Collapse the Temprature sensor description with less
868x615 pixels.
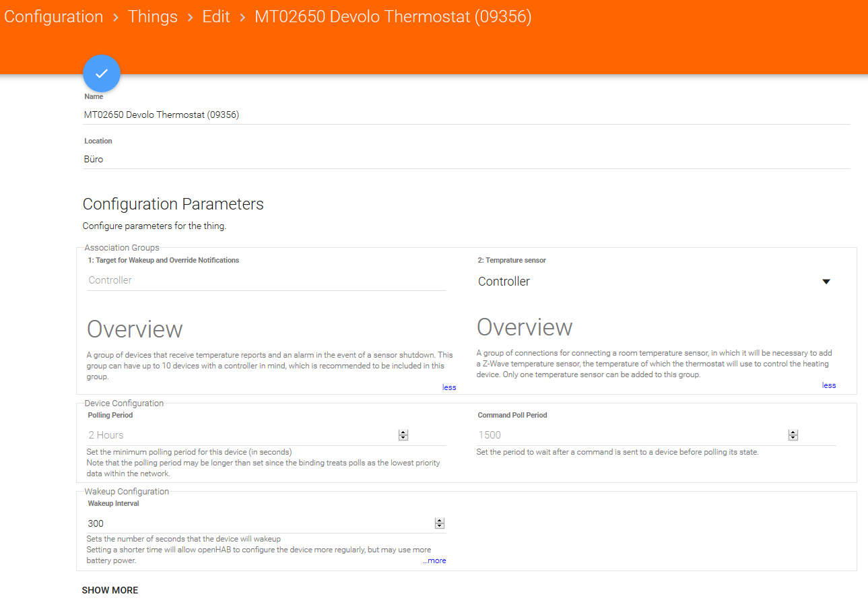click(829, 385)
